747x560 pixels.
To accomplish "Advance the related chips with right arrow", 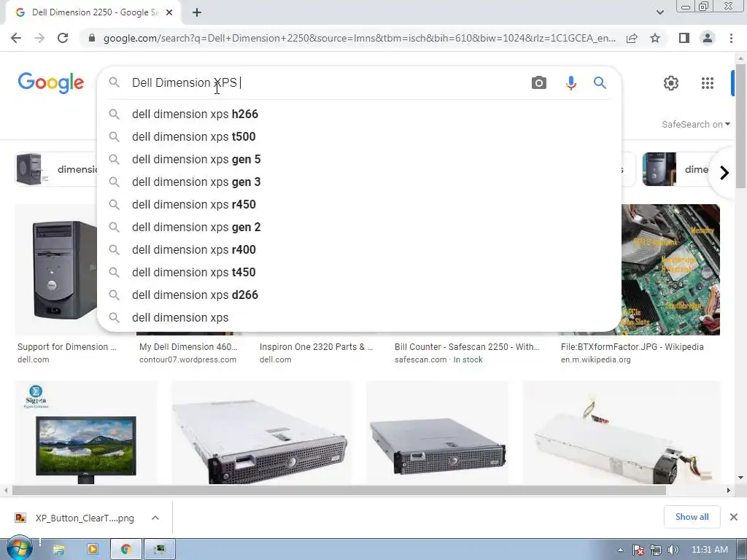I will [724, 172].
